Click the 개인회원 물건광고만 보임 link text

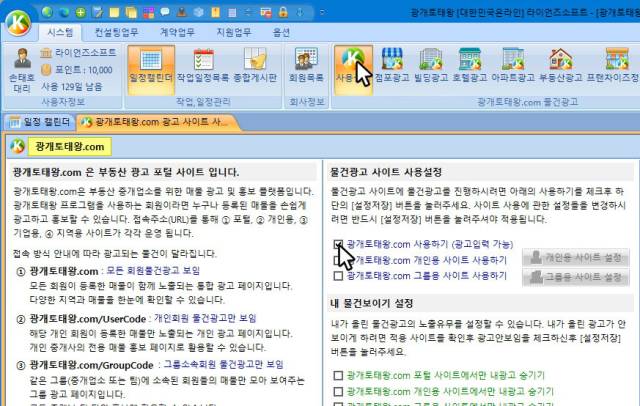(205, 318)
